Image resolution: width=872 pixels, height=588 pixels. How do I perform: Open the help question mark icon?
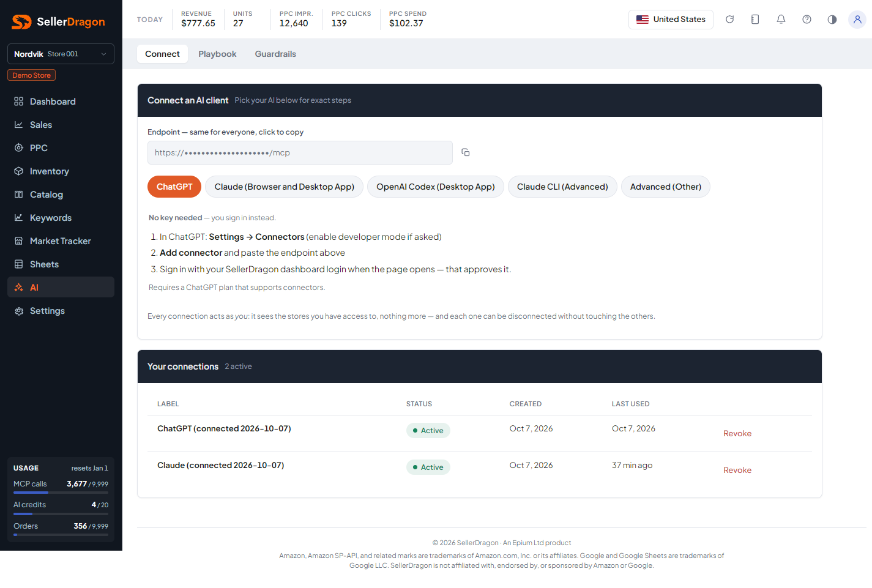(x=807, y=20)
